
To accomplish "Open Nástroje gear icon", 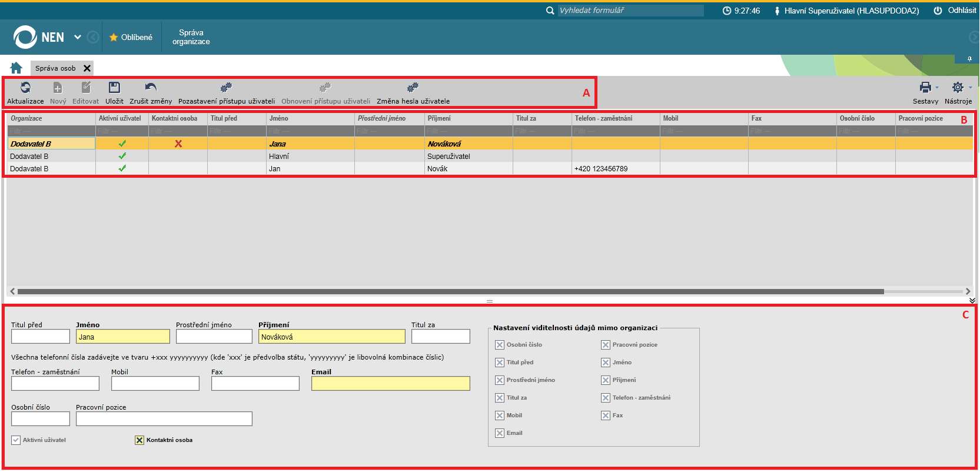I will click(x=958, y=88).
